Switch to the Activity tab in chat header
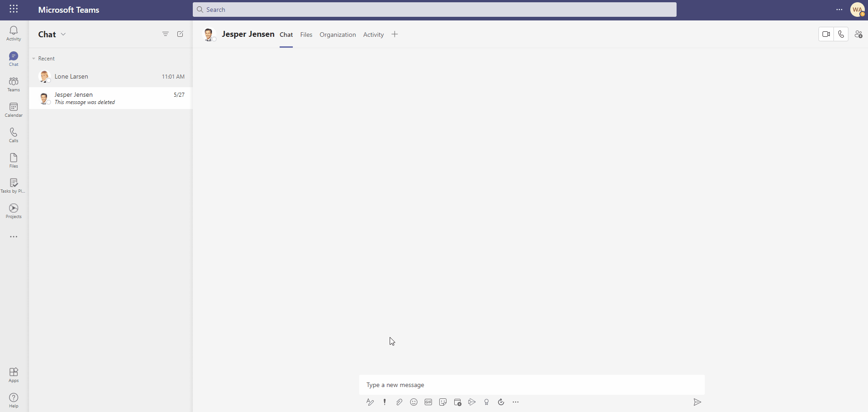The image size is (868, 412). (373, 35)
